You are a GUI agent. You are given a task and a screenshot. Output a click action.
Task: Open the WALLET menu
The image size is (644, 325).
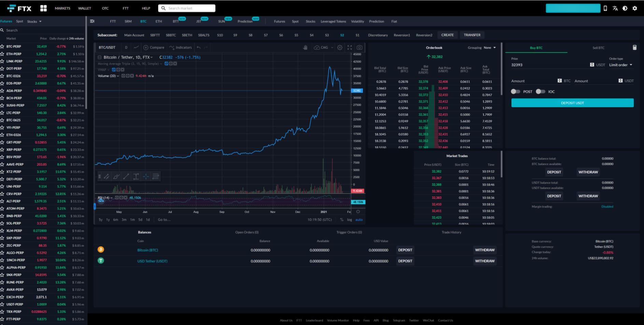click(85, 8)
